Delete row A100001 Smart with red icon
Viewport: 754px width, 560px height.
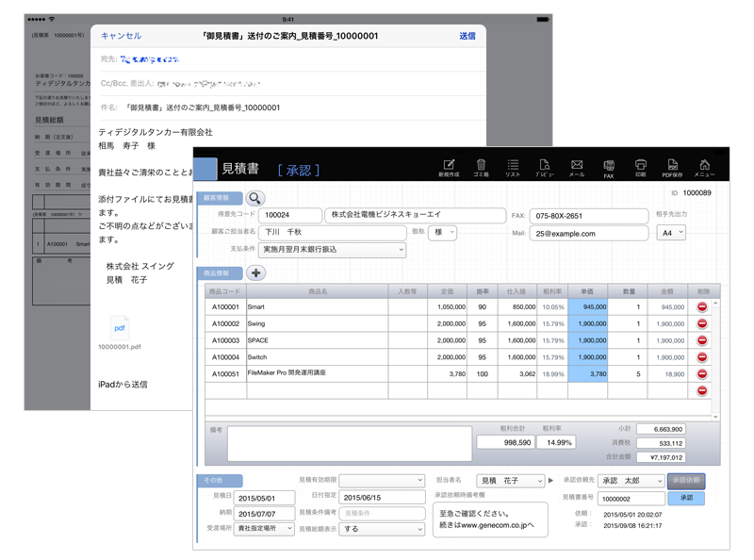point(702,306)
